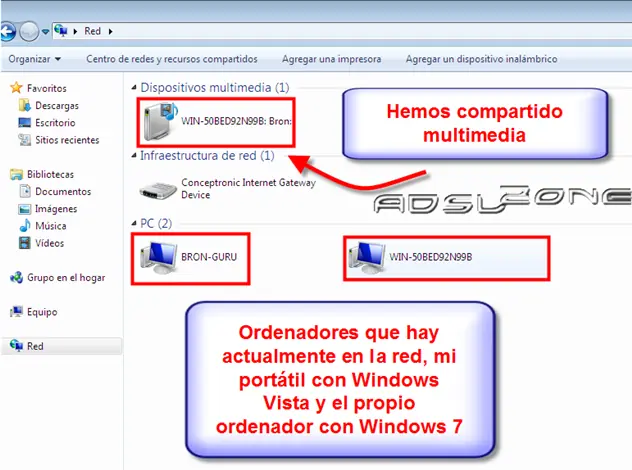Open Sitios recientes in the sidebar

coord(67,140)
